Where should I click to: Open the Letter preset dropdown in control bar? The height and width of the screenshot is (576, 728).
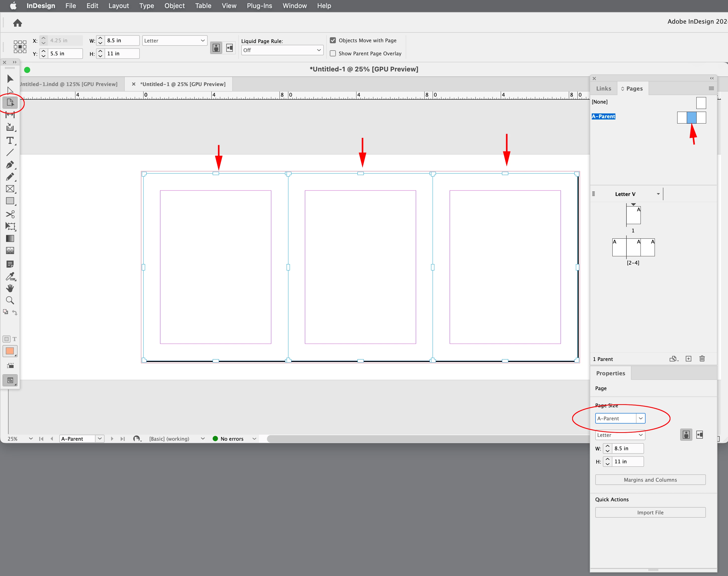(175, 40)
